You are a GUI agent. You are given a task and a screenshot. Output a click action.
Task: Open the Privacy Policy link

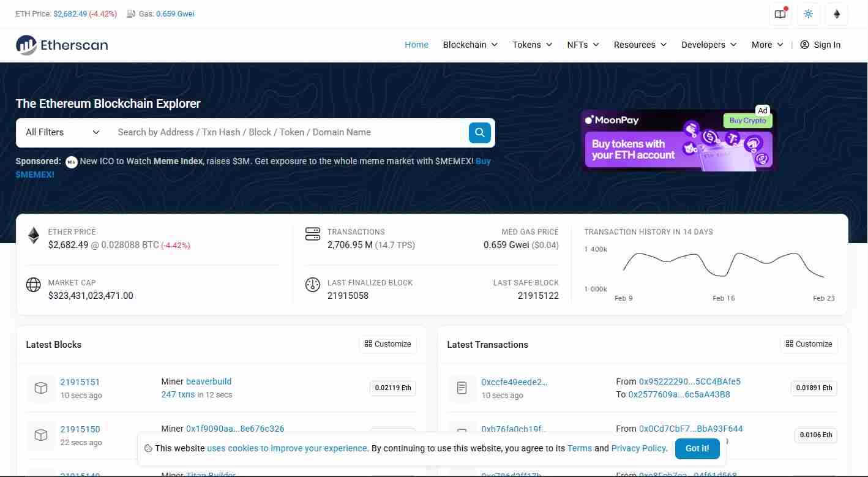pyautogui.click(x=638, y=448)
